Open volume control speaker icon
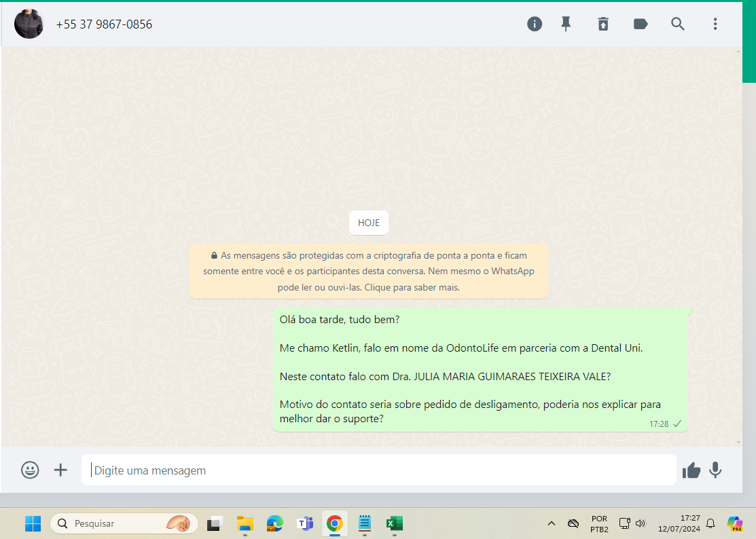The image size is (756, 539). [x=641, y=523]
